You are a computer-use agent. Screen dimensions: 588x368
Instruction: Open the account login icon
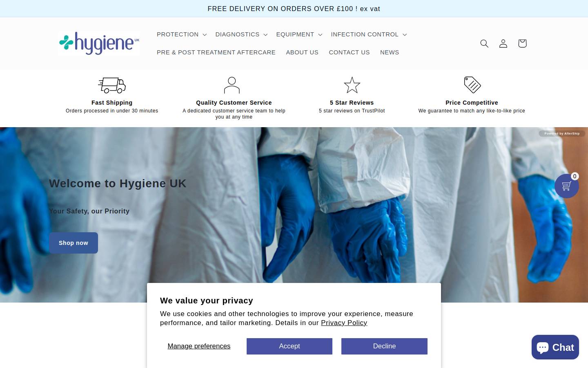[x=503, y=43]
